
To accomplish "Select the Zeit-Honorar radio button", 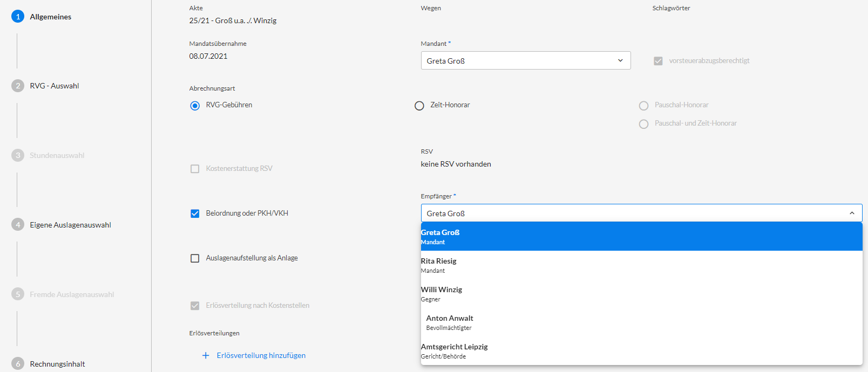I will [419, 106].
